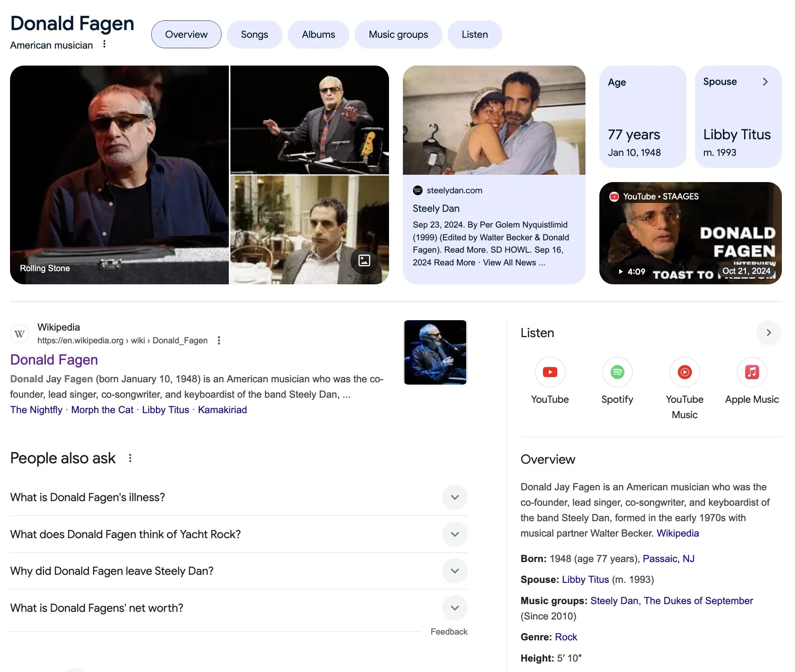Open Apple Music icon

(751, 372)
